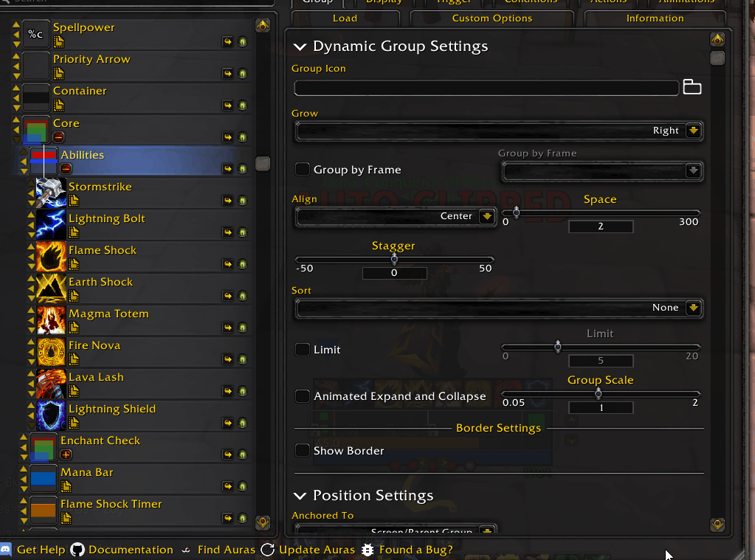This screenshot has width=755, height=560.
Task: Open the Documentation link
Action: (x=131, y=550)
